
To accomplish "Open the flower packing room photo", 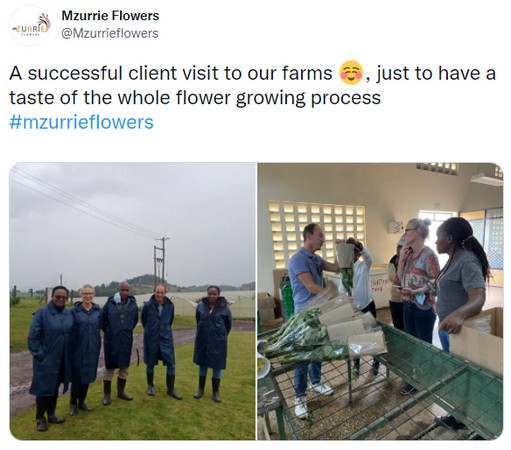I will click(380, 301).
